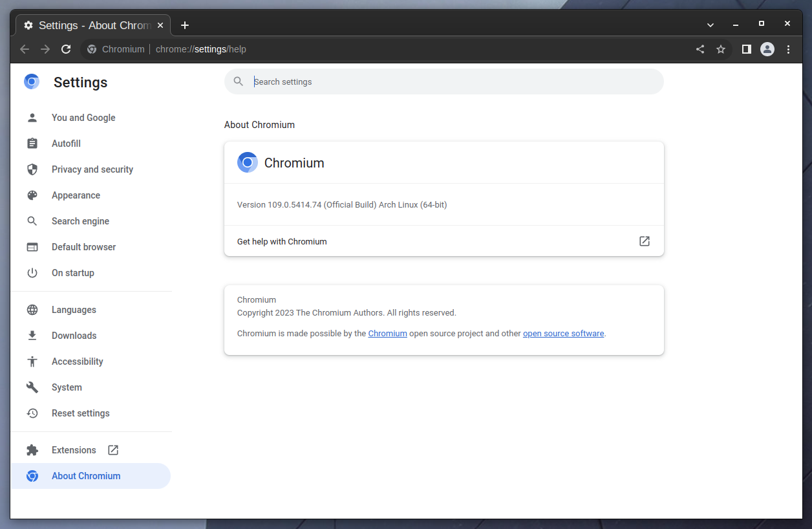Click the address bar URL chrome://settings/help

point(201,49)
